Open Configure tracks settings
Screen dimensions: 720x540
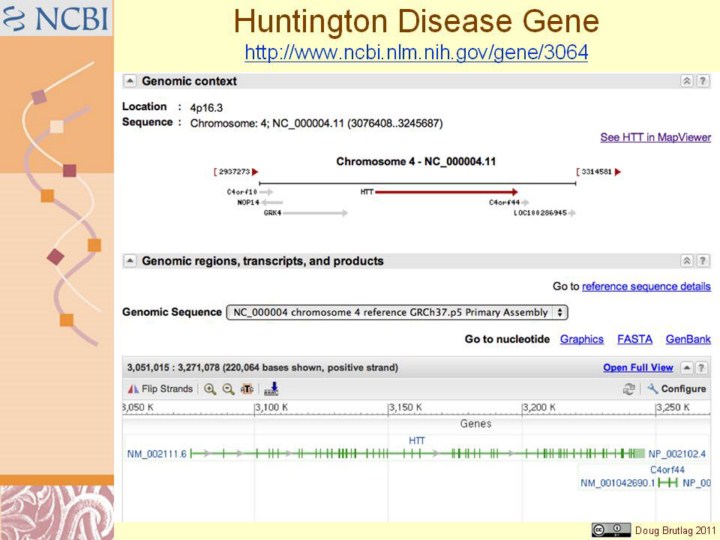click(676, 389)
